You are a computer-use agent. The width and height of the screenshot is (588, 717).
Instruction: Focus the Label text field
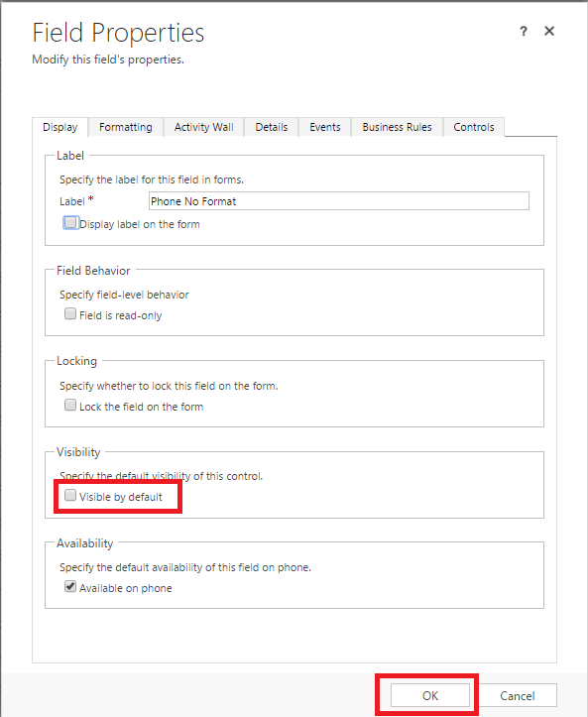(x=339, y=201)
